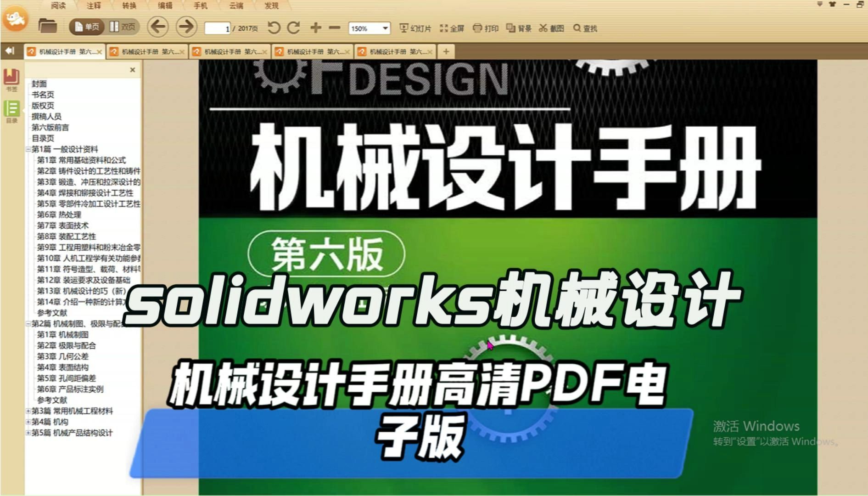
Task: Click the app logo icon
Action: coord(15,18)
